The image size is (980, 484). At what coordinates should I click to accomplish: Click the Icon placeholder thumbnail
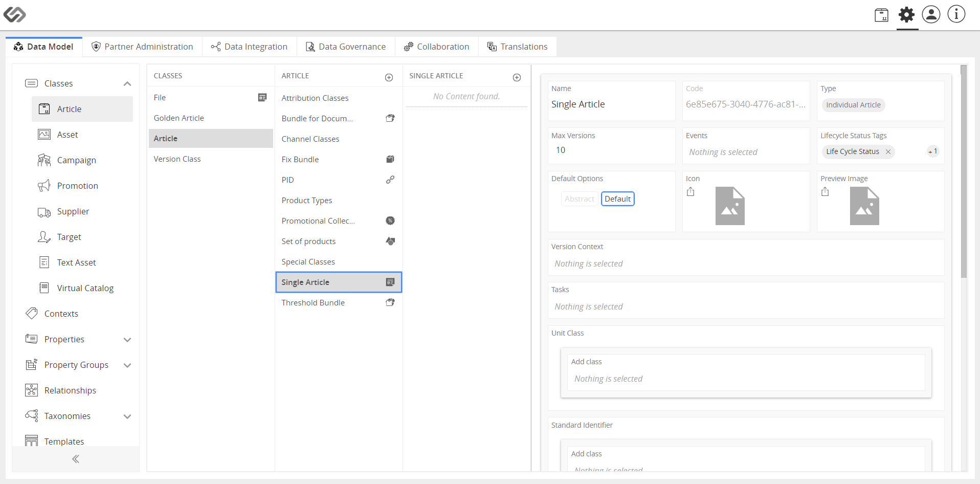tap(730, 206)
